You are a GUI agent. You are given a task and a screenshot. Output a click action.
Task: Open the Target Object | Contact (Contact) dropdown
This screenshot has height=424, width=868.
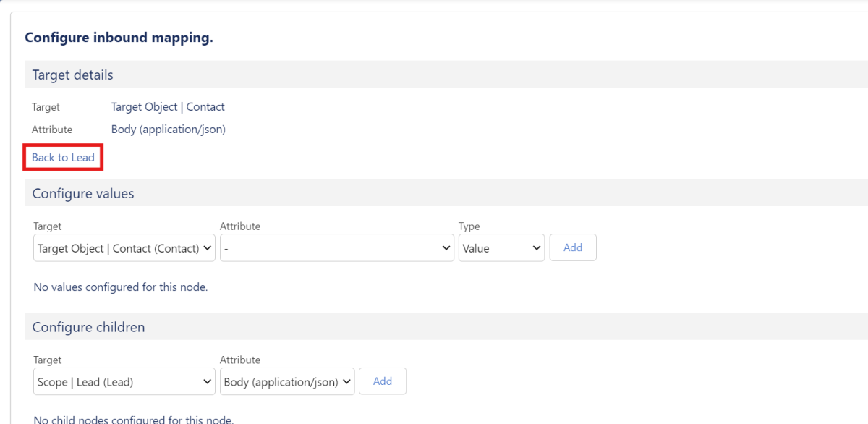[x=124, y=248]
